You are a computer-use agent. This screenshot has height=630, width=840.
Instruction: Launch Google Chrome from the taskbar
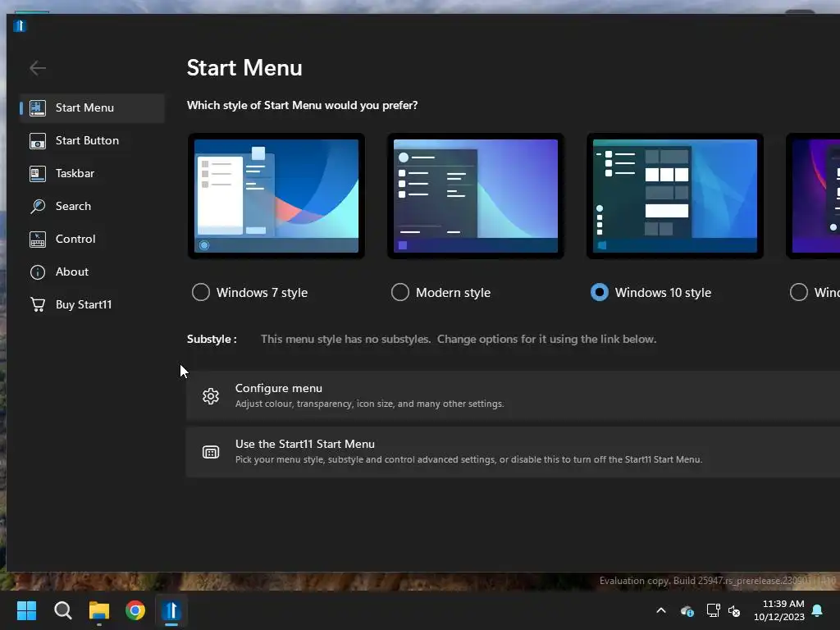pos(135,610)
